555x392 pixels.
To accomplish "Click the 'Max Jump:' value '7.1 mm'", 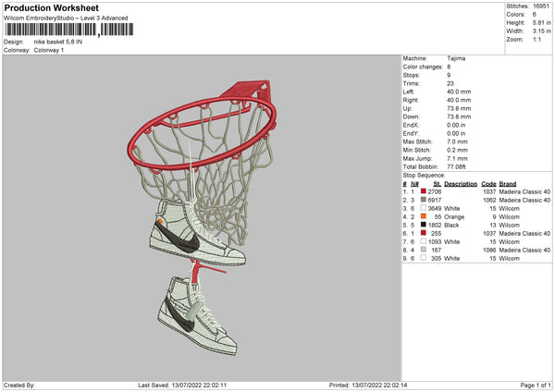I will 457,158.
